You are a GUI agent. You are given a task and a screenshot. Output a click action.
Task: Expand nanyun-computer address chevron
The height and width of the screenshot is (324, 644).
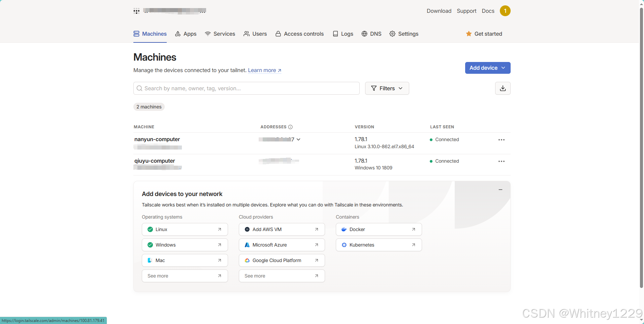(298, 139)
